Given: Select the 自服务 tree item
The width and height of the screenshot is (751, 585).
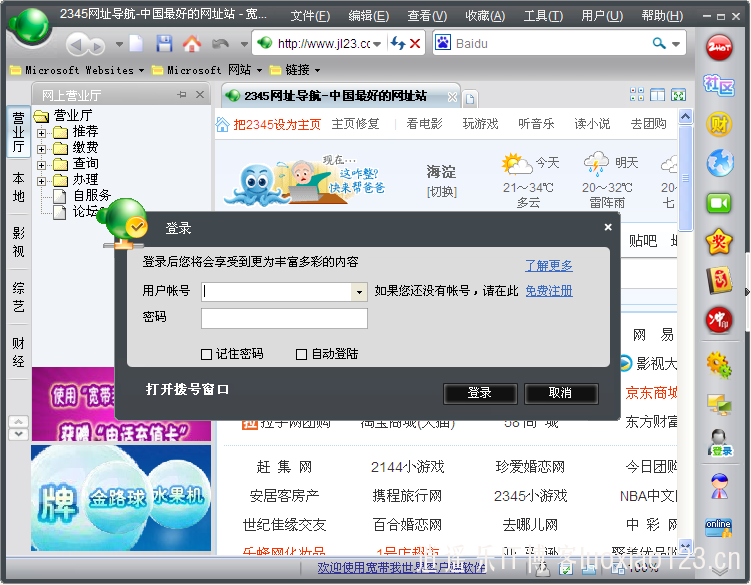Looking at the screenshot, I should click(92, 195).
